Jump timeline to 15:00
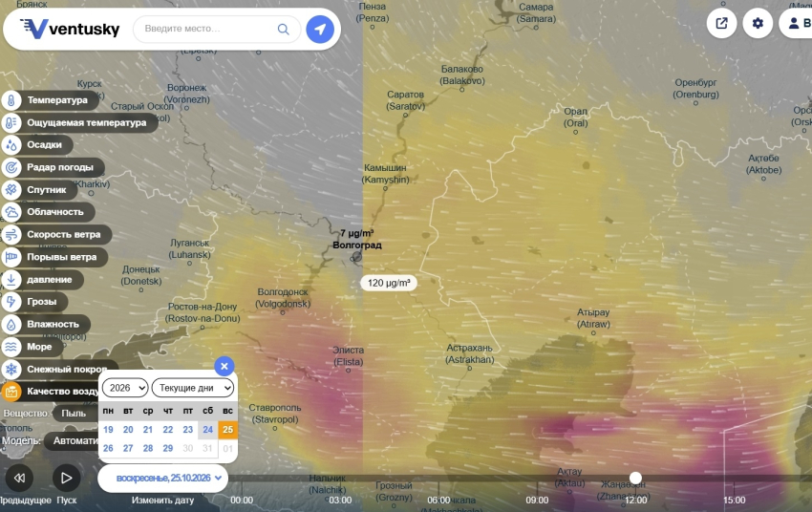Screen dimensions: 812x512 tap(735, 501)
